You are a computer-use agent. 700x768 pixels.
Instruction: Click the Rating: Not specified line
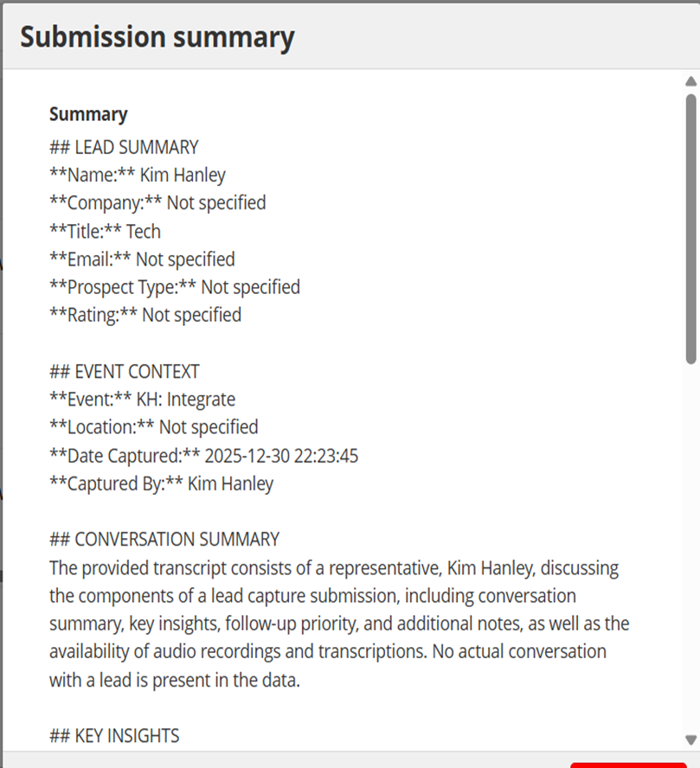[x=145, y=315]
